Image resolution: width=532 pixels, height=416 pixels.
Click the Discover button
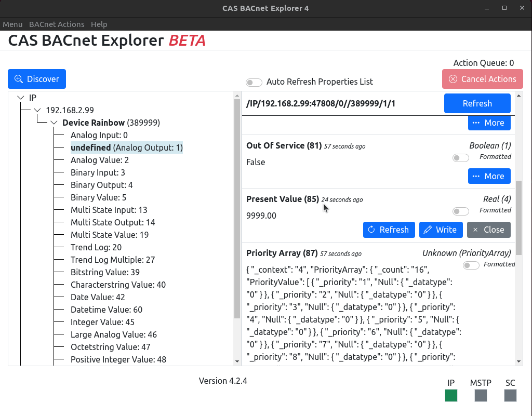click(x=37, y=79)
